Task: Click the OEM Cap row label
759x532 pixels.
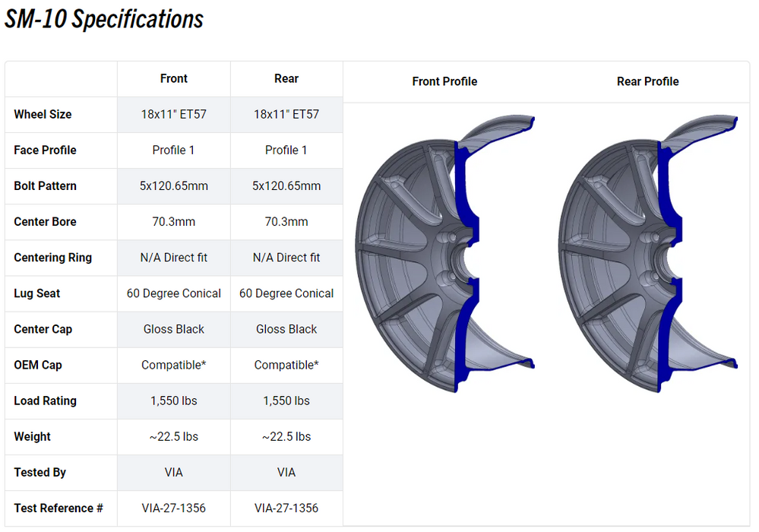Action: pyautogui.click(x=38, y=365)
